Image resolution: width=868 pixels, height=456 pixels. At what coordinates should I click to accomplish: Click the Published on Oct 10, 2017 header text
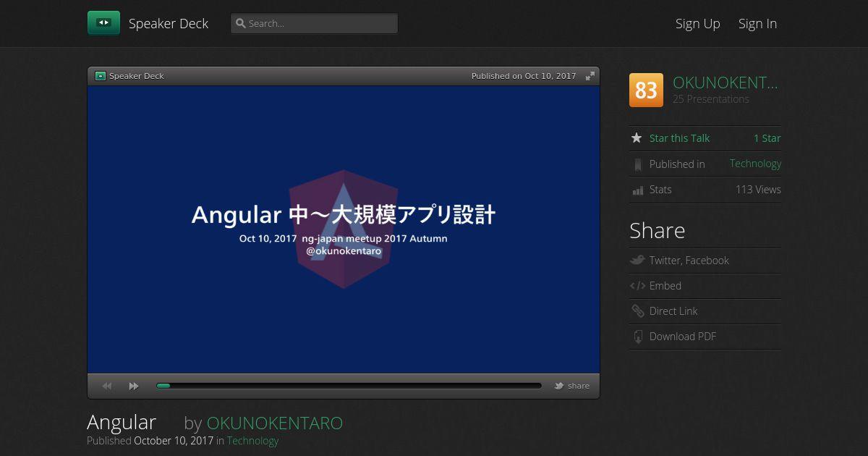click(x=524, y=76)
